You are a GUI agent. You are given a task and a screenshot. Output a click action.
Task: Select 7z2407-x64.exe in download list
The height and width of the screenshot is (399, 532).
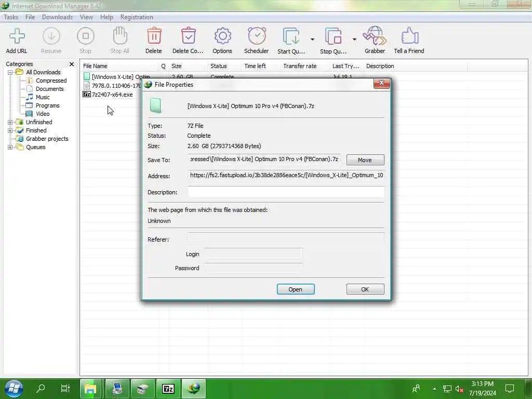pos(112,95)
